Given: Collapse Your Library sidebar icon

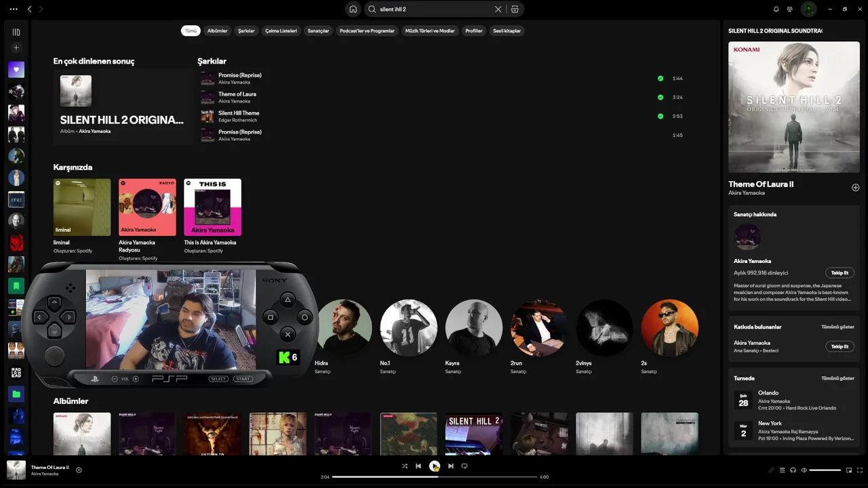Looking at the screenshot, I should tap(16, 32).
